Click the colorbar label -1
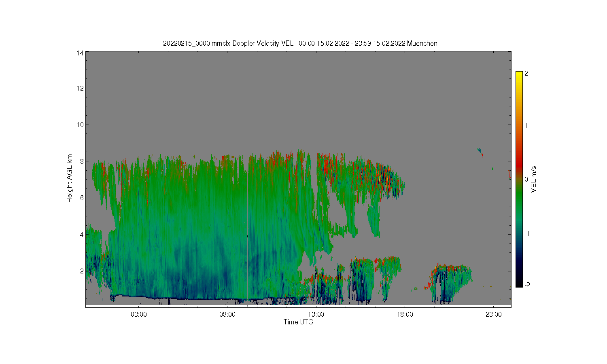This screenshot has height=364, width=607. [527, 233]
